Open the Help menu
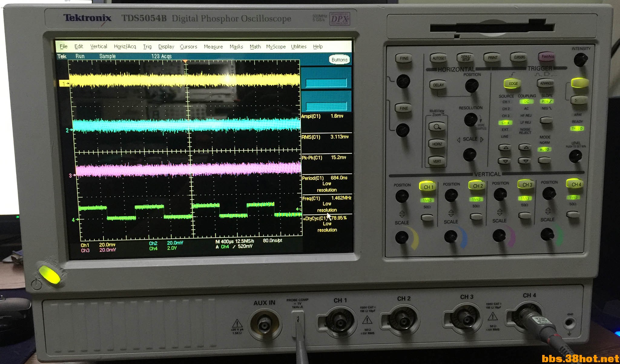The image size is (620, 364). 318,47
